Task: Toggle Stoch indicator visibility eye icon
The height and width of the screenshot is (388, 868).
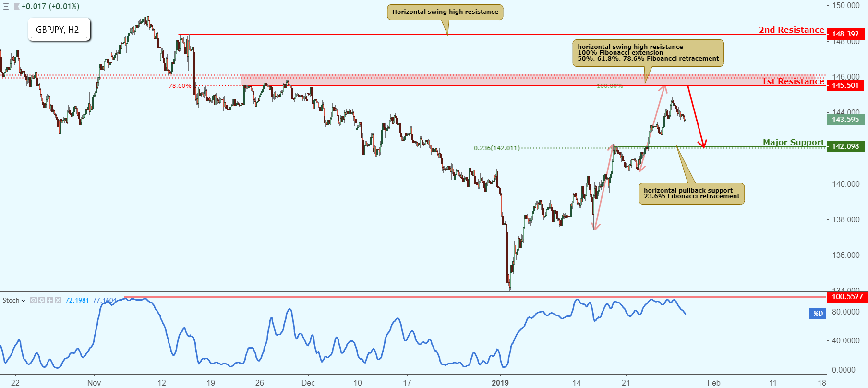Action: point(34,300)
